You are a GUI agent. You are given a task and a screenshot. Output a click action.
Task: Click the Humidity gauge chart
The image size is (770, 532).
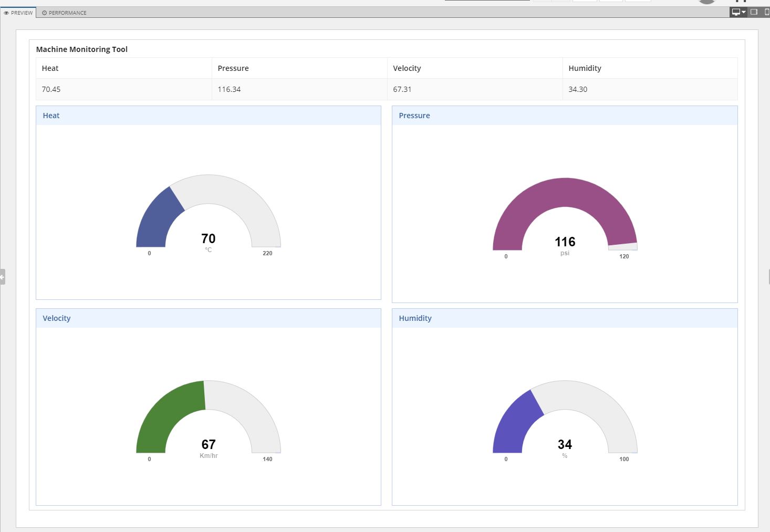(564, 420)
